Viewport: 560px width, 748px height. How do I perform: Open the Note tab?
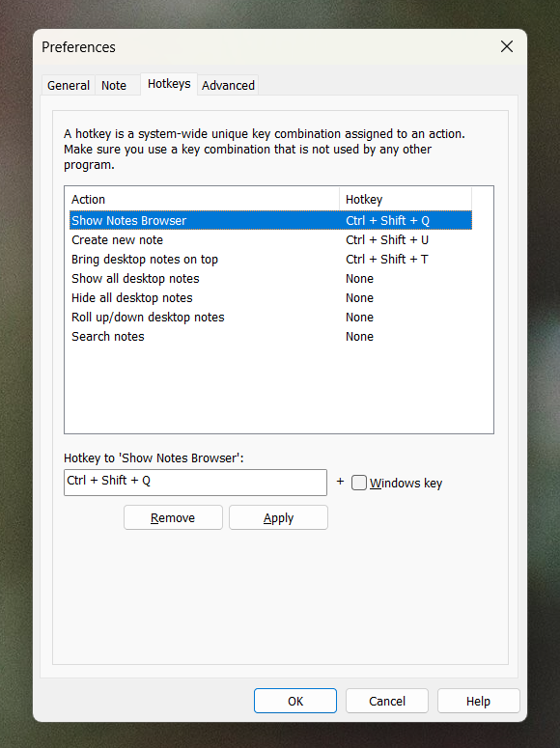click(114, 85)
